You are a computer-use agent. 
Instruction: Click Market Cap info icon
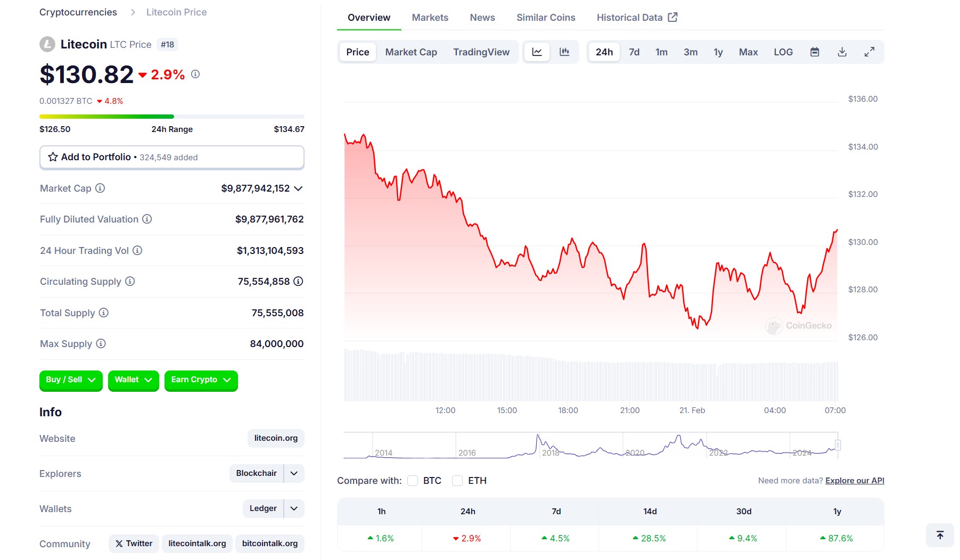click(x=100, y=188)
